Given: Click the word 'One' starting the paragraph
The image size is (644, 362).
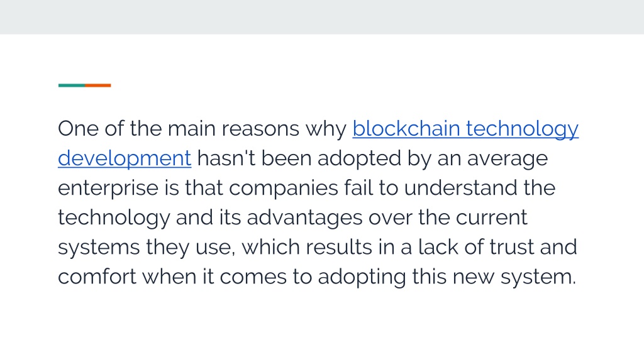Looking at the screenshot, I should (78, 128).
